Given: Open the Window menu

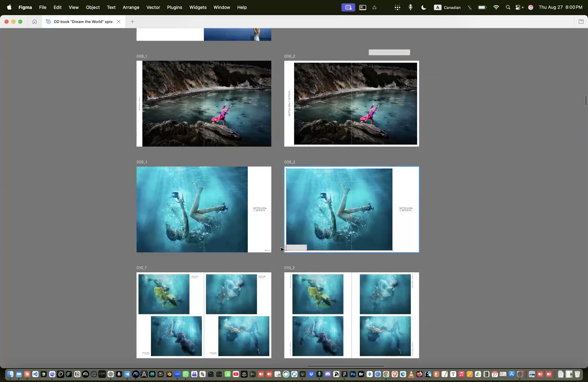Looking at the screenshot, I should pos(222,7).
